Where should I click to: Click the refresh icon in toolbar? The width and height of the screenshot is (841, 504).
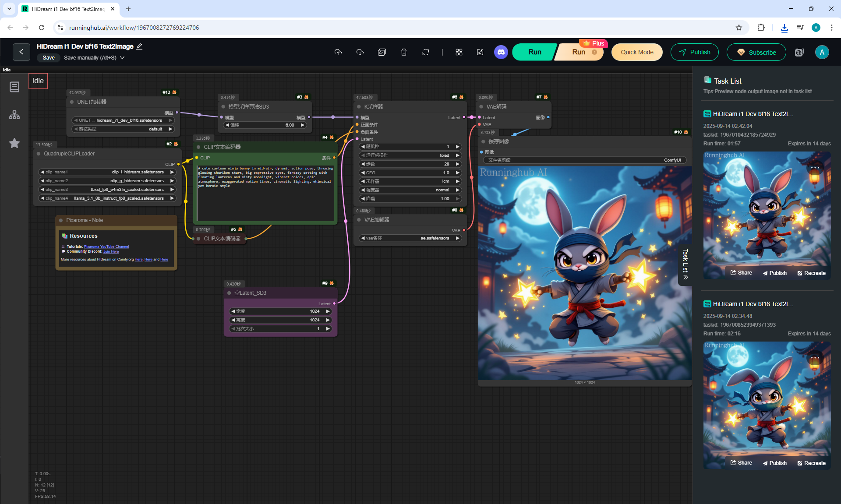click(425, 52)
